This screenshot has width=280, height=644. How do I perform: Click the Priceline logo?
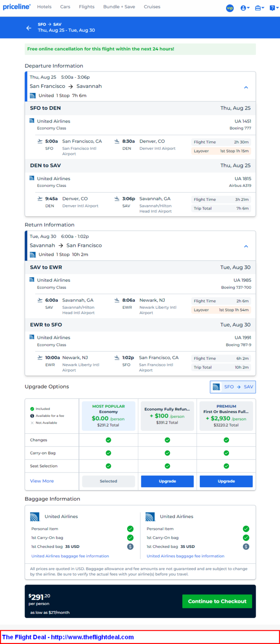click(x=17, y=7)
